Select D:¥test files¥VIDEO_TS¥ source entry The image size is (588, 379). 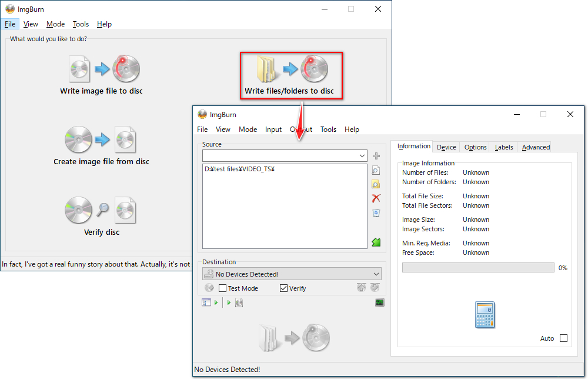click(240, 169)
